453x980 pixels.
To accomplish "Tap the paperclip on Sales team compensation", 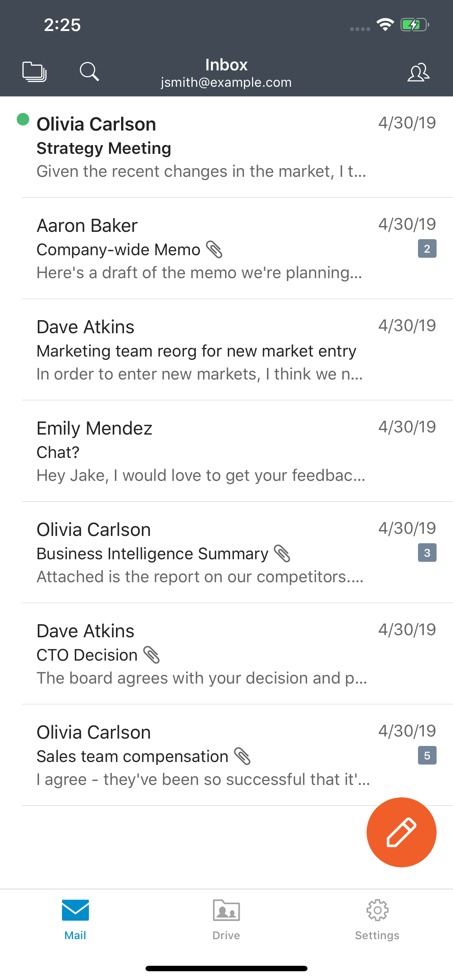I will click(242, 756).
